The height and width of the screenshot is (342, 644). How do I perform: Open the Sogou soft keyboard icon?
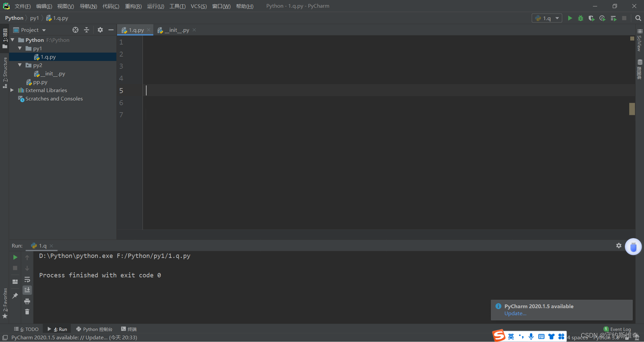click(x=541, y=336)
